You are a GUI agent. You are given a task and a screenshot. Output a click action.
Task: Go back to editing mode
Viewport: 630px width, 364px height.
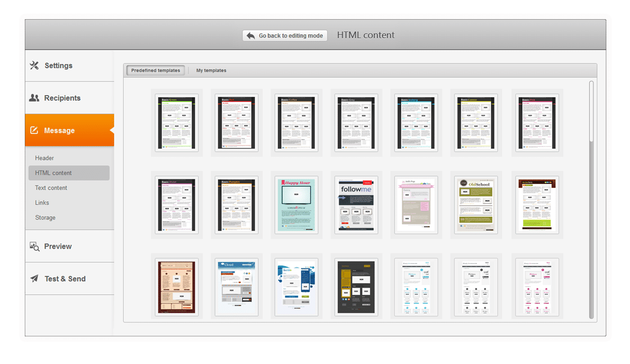pos(285,35)
